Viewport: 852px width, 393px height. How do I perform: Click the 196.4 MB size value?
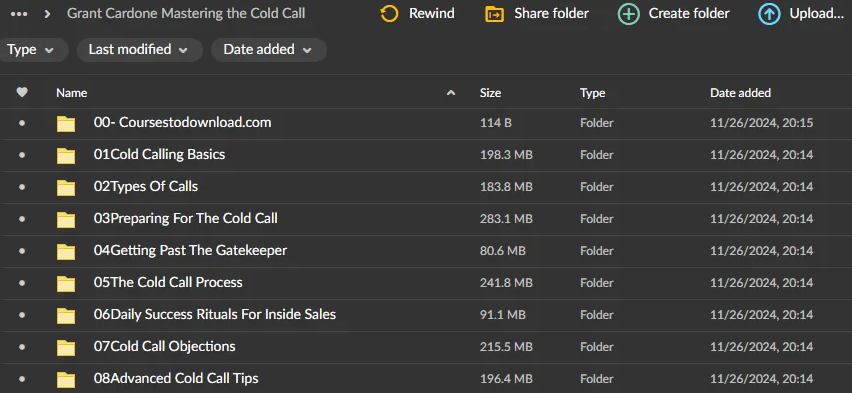(x=506, y=379)
